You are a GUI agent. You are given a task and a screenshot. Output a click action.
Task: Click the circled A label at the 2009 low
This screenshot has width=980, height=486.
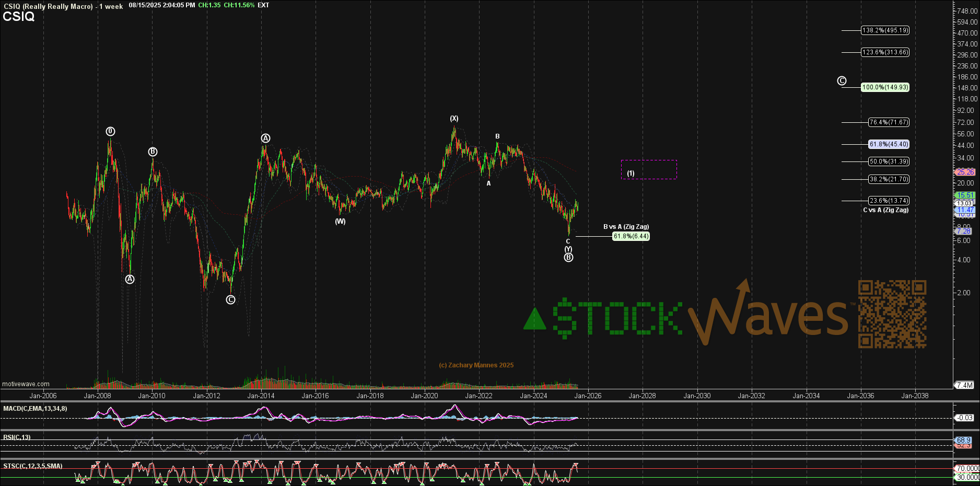click(x=130, y=280)
